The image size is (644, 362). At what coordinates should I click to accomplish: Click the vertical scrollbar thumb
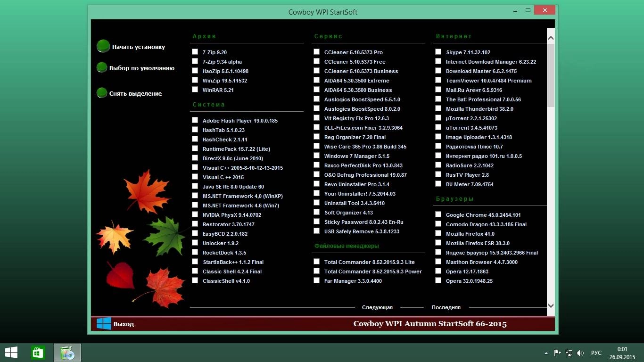coord(551,75)
